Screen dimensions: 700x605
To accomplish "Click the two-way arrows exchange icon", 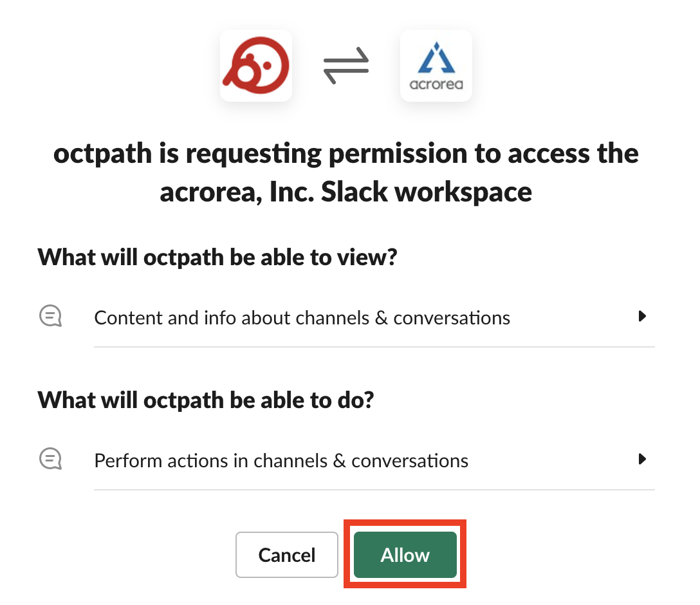I will (x=346, y=66).
